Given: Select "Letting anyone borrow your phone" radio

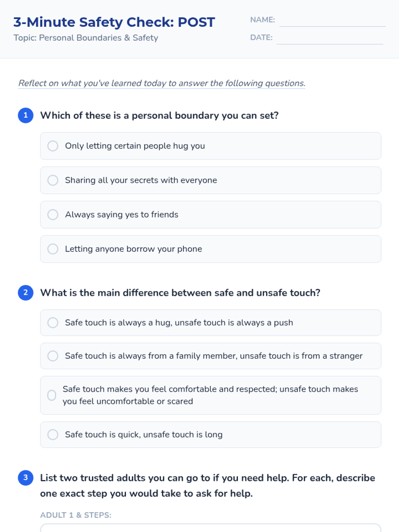Looking at the screenshot, I should (x=53, y=249).
